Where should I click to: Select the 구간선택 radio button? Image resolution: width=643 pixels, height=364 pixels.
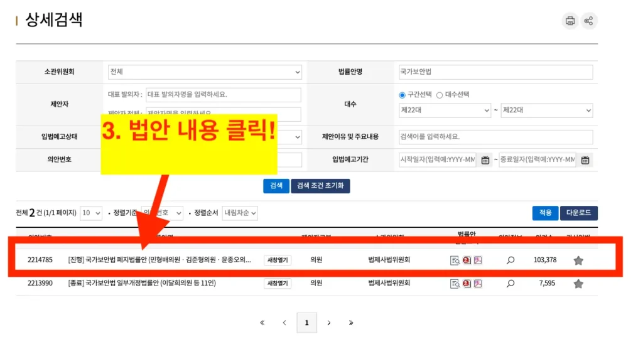point(403,95)
